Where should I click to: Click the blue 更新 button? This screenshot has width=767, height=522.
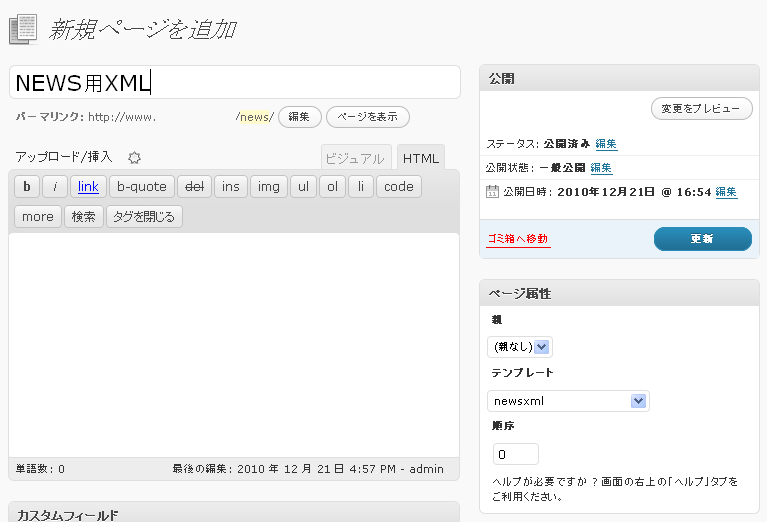[702, 239]
